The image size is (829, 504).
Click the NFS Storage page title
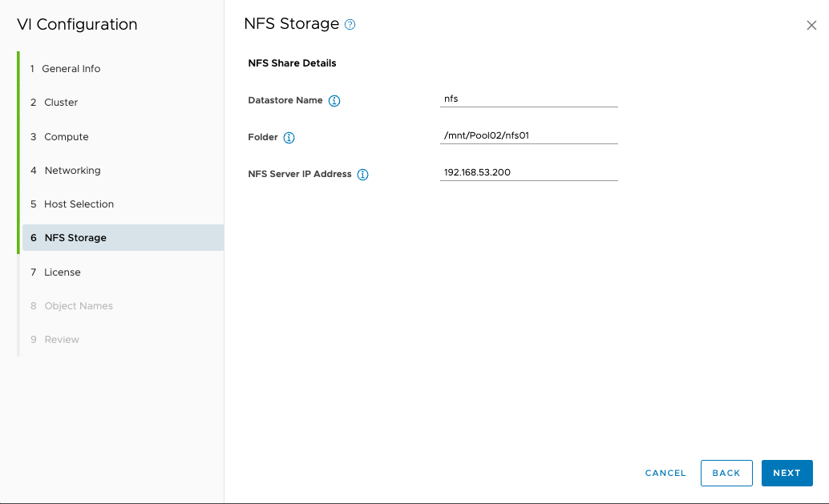pos(291,24)
